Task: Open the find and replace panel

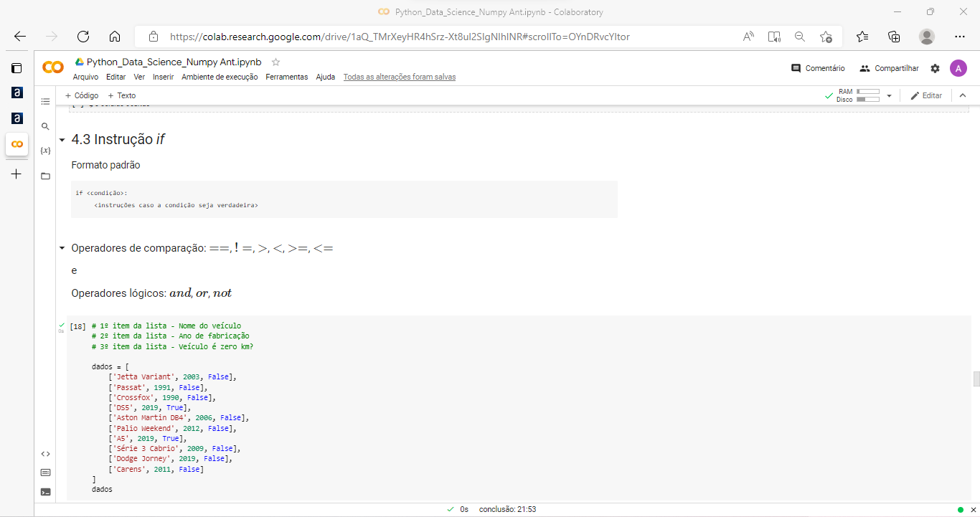Action: pos(46,126)
